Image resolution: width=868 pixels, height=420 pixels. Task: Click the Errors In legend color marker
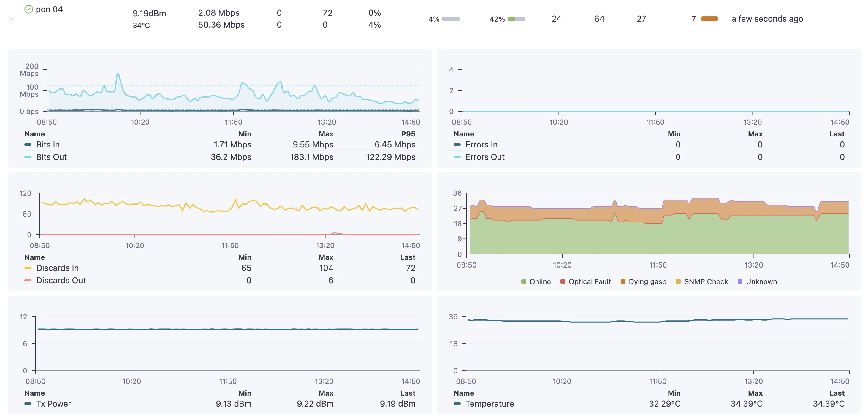tap(457, 144)
